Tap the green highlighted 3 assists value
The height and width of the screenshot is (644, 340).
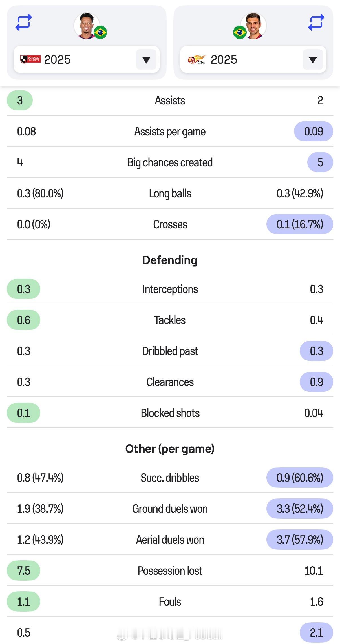click(x=20, y=101)
